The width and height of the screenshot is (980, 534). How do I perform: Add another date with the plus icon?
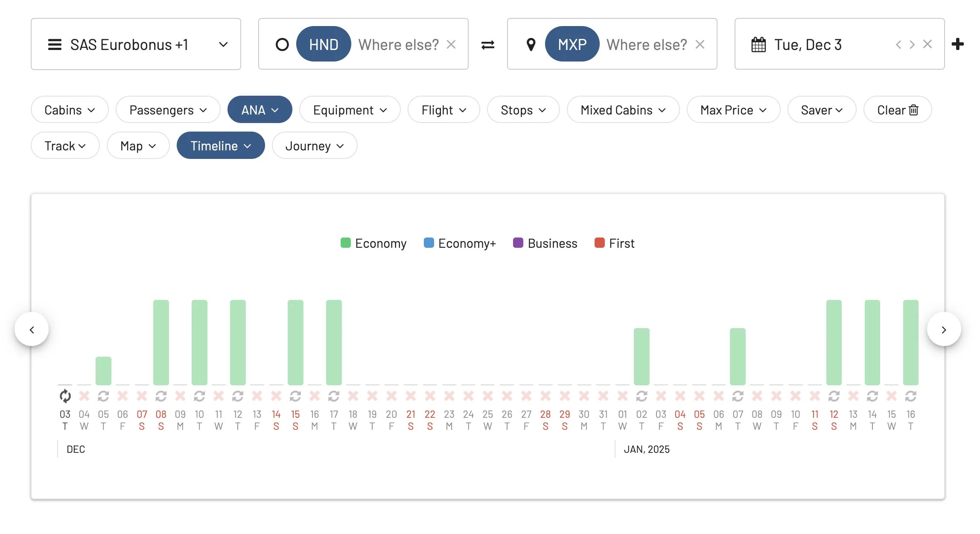(x=958, y=44)
